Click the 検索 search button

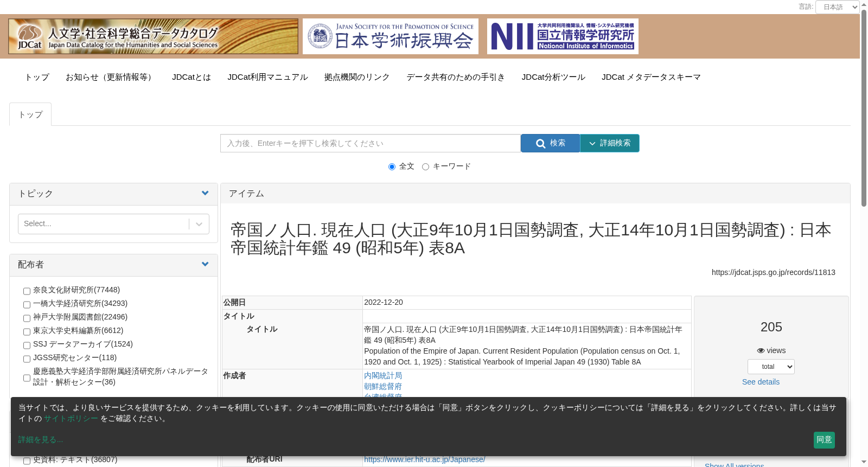pos(550,143)
